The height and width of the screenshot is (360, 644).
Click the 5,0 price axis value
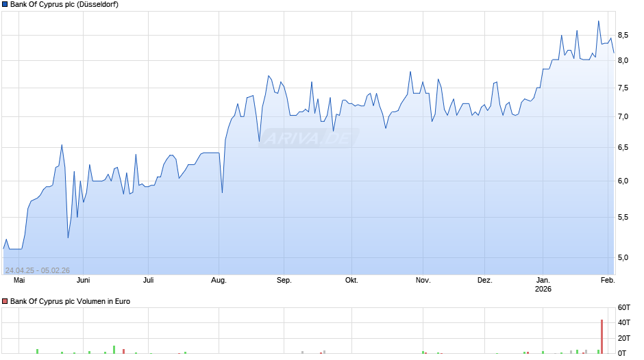pos(623,257)
